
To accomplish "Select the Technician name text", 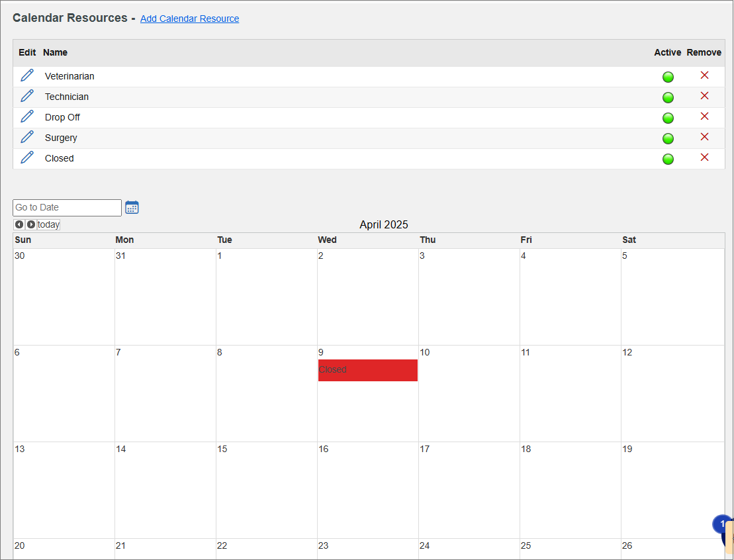I will (x=66, y=97).
